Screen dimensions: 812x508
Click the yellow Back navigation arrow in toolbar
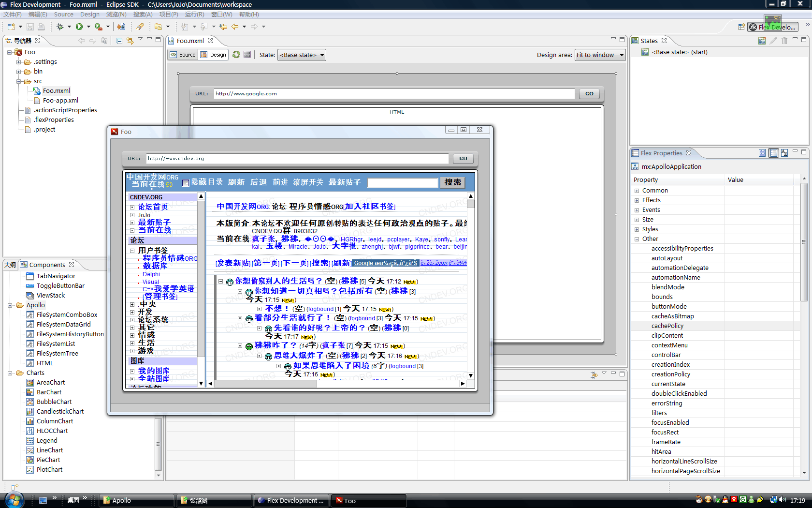coord(235,27)
